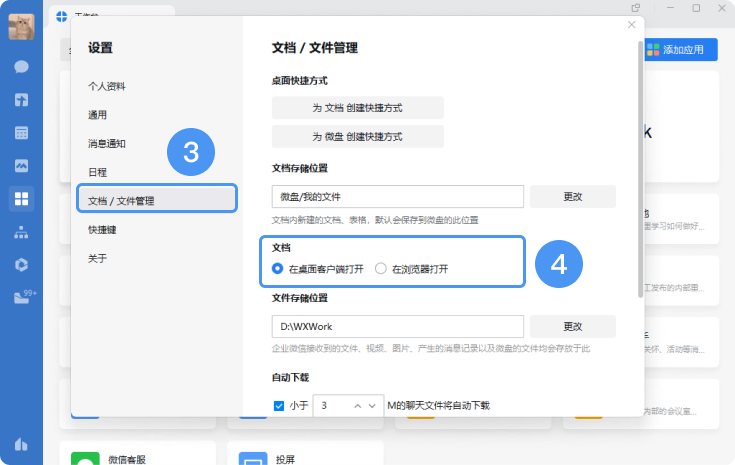
Task: Open the Screen Cast (投屏) app icon
Action: (x=251, y=458)
